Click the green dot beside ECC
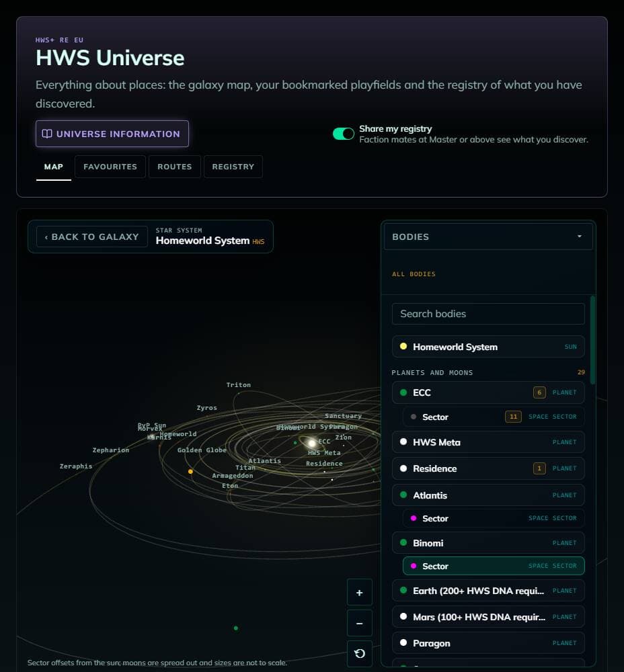The width and height of the screenshot is (624, 672). pos(403,392)
